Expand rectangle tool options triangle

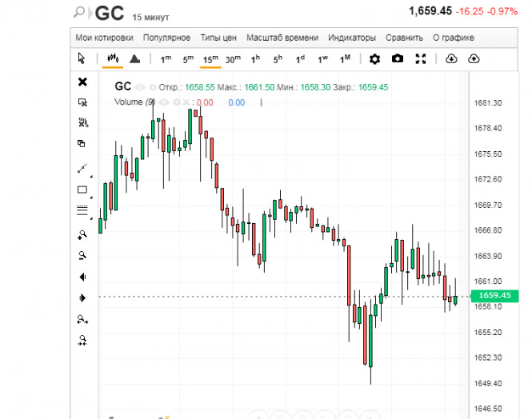91,198
